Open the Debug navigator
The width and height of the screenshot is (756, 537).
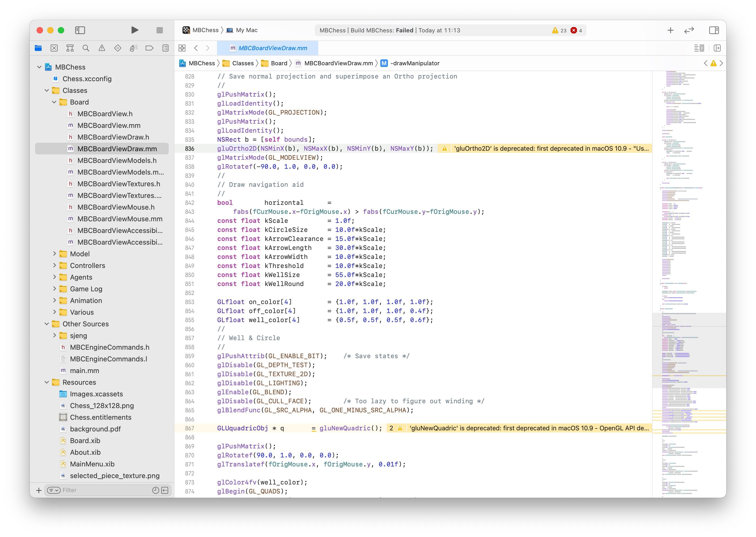click(x=133, y=48)
